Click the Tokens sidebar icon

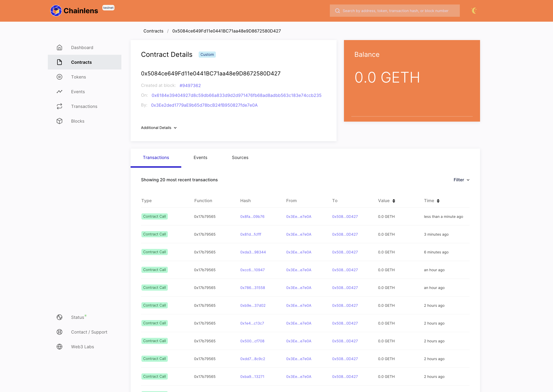[x=59, y=77]
